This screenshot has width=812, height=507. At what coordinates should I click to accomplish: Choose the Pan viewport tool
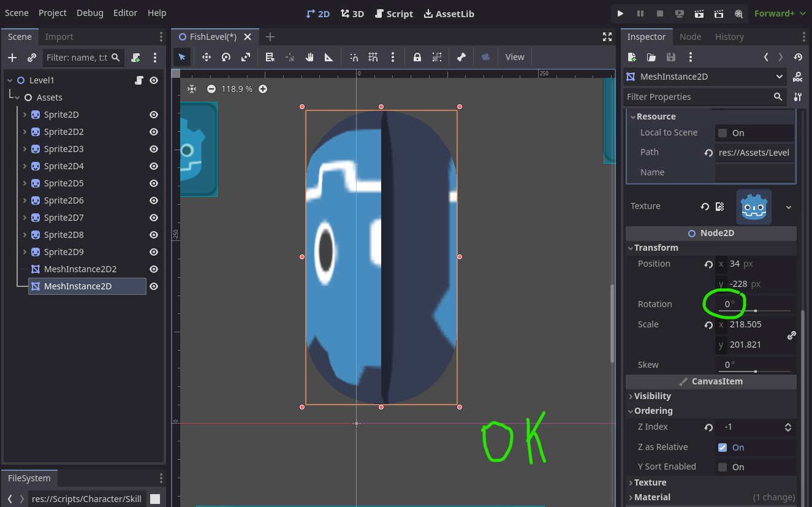coord(309,57)
